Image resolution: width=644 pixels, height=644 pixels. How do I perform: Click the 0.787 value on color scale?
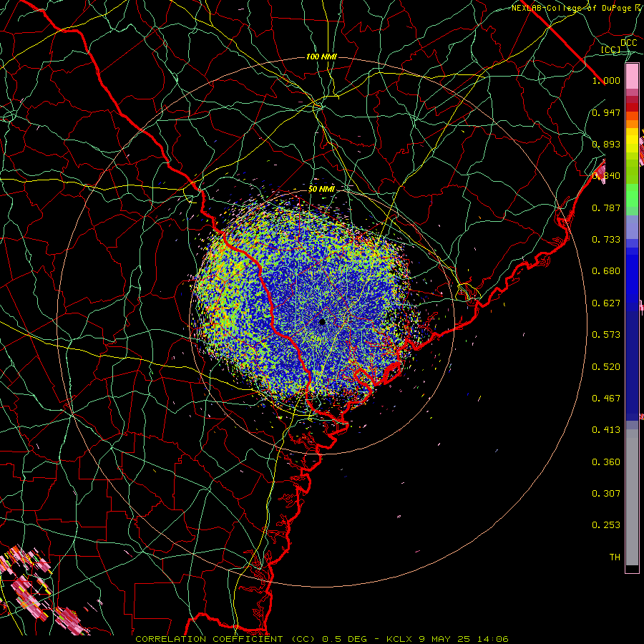(606, 208)
